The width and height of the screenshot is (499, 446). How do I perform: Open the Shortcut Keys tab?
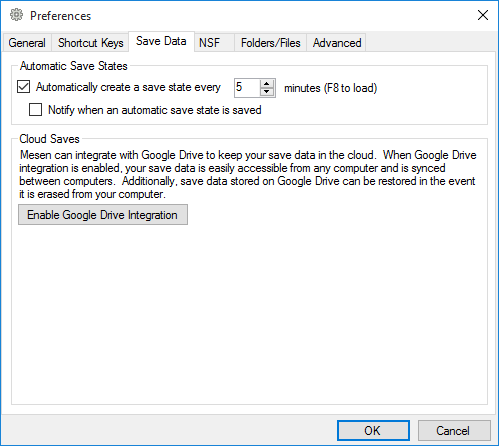click(90, 43)
